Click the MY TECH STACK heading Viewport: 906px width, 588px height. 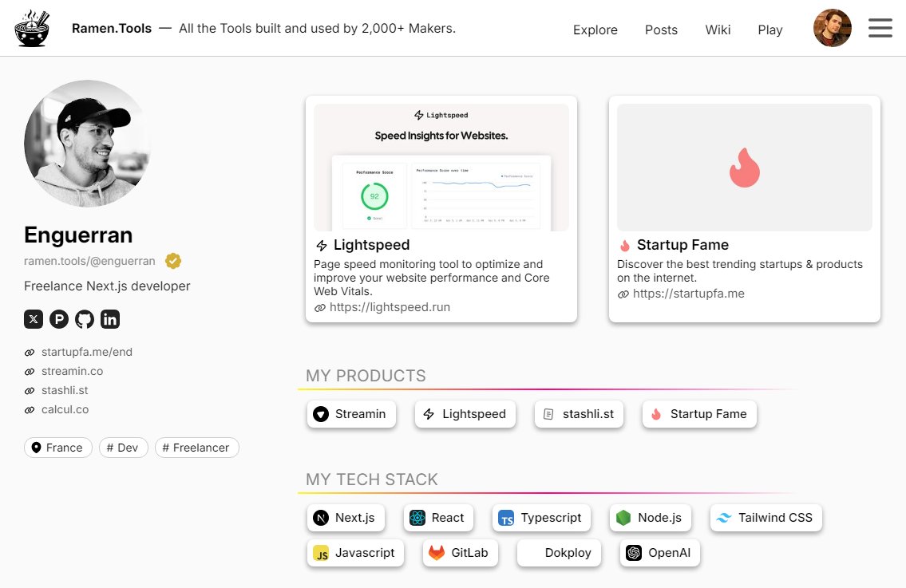pos(371,479)
